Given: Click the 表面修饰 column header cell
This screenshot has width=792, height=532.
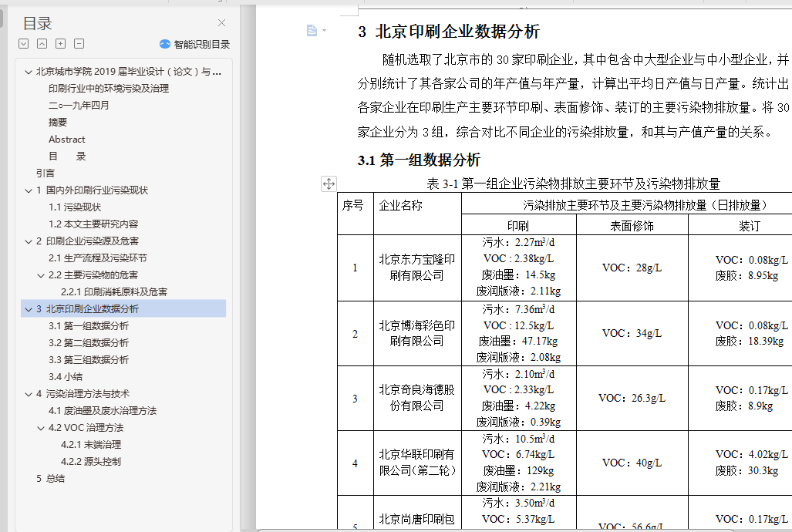Looking at the screenshot, I should coord(632,225).
